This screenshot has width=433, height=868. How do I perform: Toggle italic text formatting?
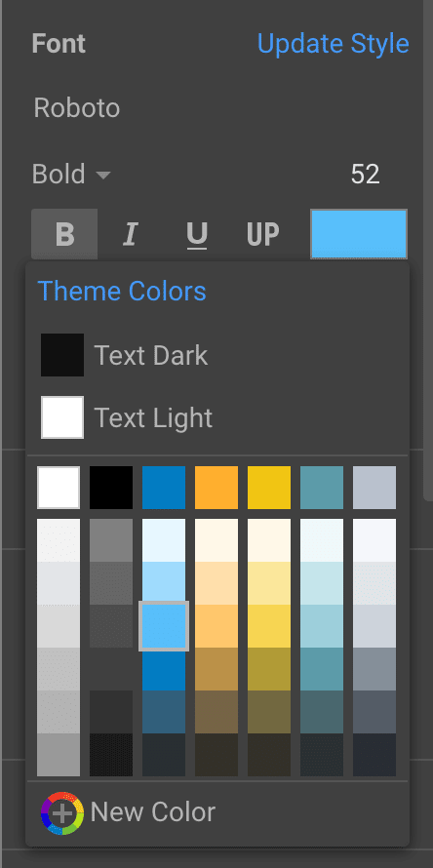pos(130,234)
